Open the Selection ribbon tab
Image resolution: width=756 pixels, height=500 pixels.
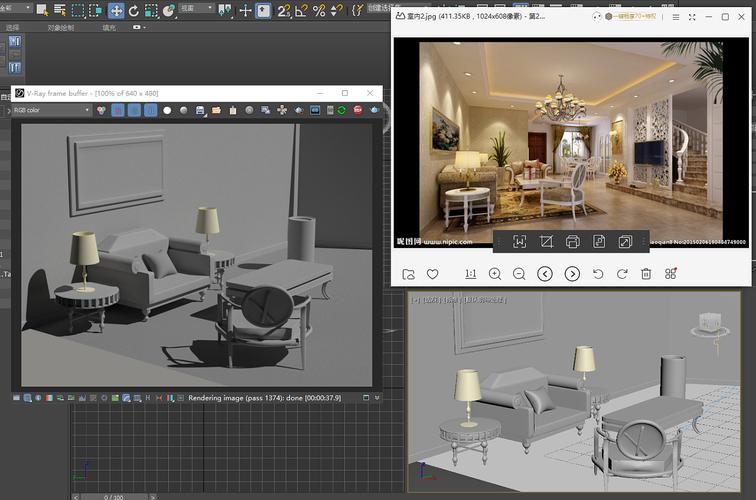tap(13, 27)
